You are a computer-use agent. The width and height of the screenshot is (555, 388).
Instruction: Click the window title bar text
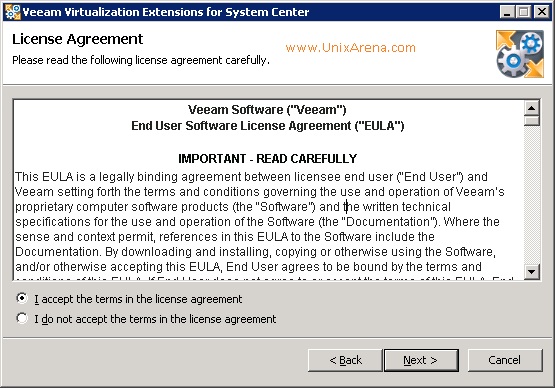point(166,12)
